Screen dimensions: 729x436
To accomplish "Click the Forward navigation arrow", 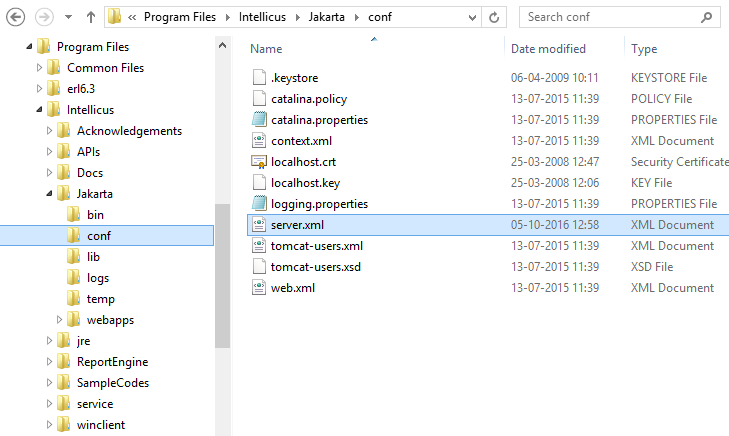I will pyautogui.click(x=44, y=18).
